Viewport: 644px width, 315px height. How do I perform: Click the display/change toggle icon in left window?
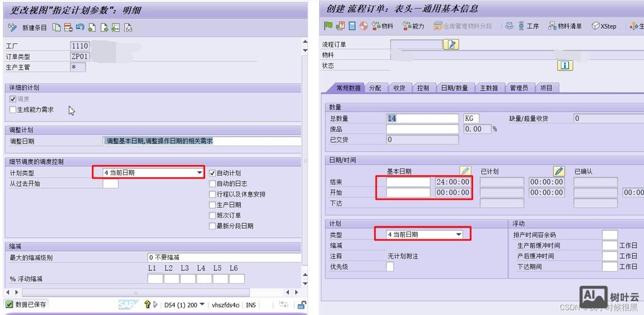point(13,28)
